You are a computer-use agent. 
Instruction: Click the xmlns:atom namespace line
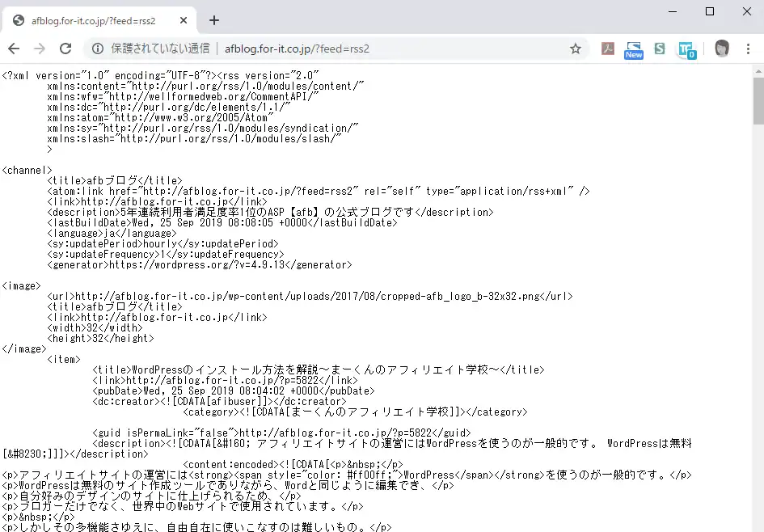point(160,118)
